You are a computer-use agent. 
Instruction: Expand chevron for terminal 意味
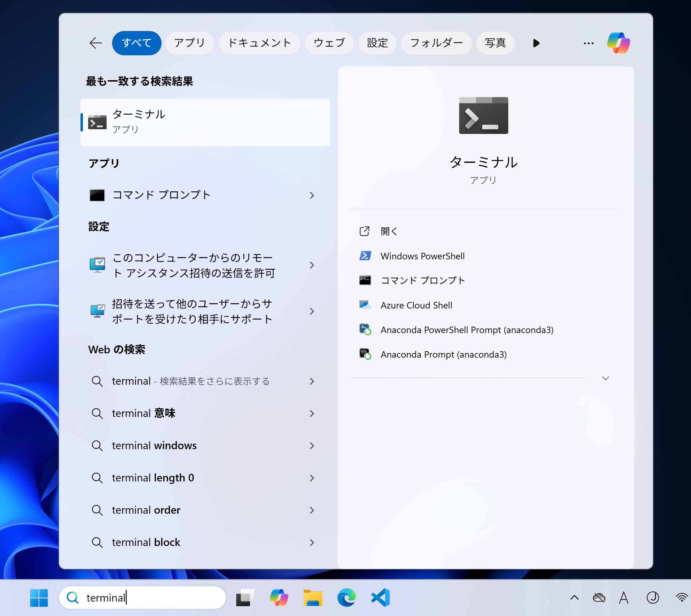[312, 413]
